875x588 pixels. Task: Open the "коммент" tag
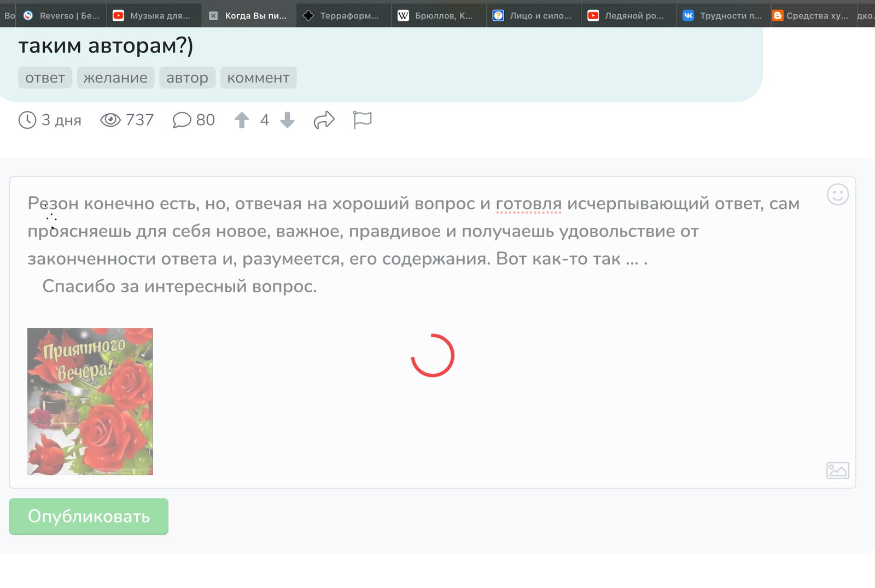pos(258,78)
